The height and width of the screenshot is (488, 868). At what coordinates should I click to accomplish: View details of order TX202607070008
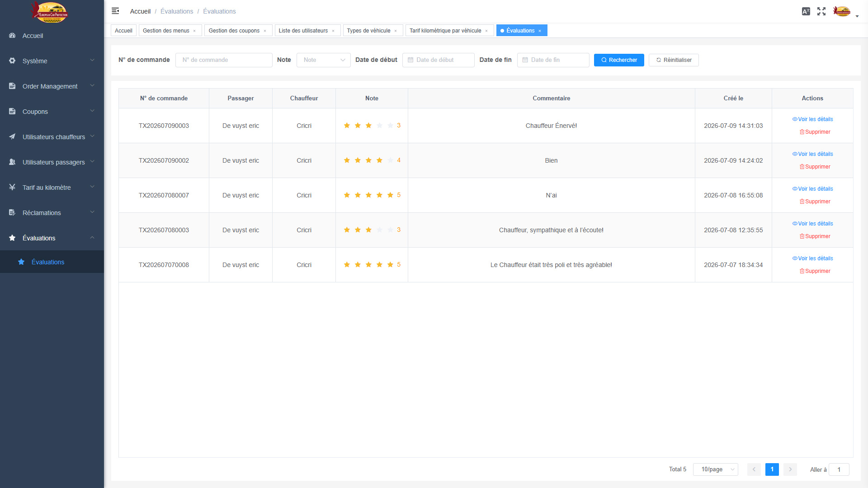[x=812, y=258]
